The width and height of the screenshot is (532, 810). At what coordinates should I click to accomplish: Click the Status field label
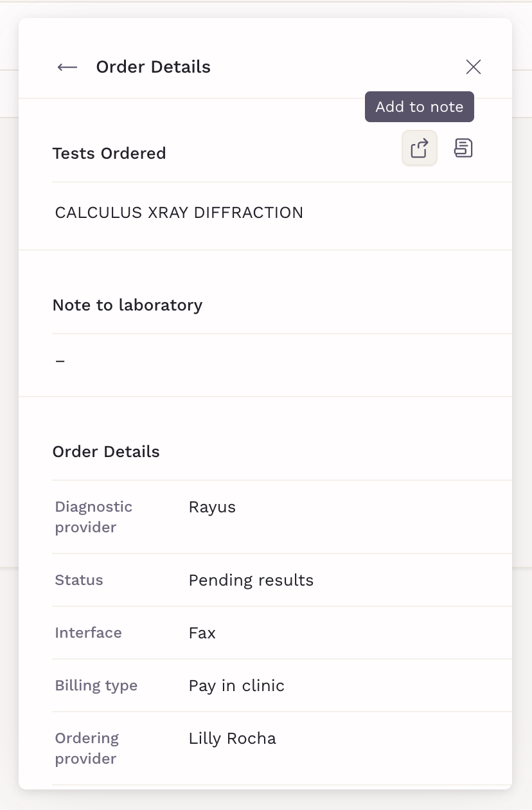pyautogui.click(x=79, y=580)
